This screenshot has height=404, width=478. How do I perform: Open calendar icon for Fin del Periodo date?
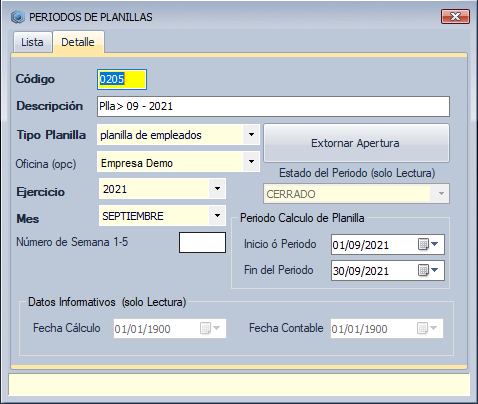click(x=424, y=270)
